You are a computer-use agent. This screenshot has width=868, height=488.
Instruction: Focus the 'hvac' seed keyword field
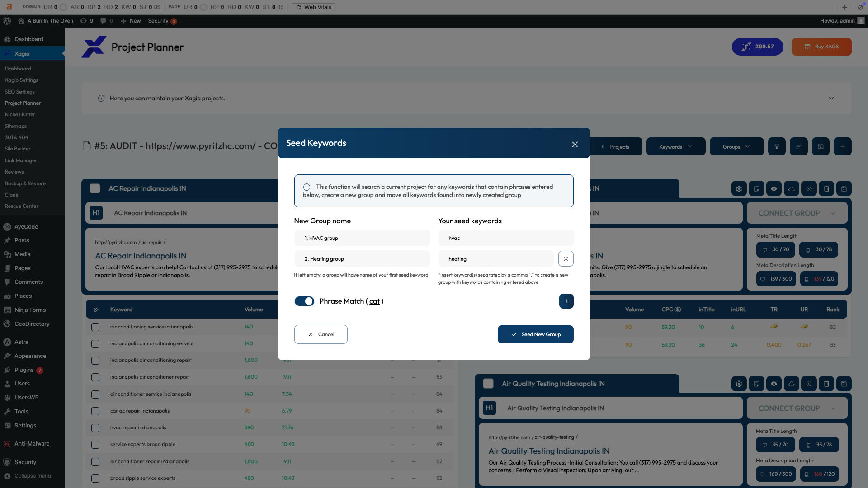[x=506, y=238]
